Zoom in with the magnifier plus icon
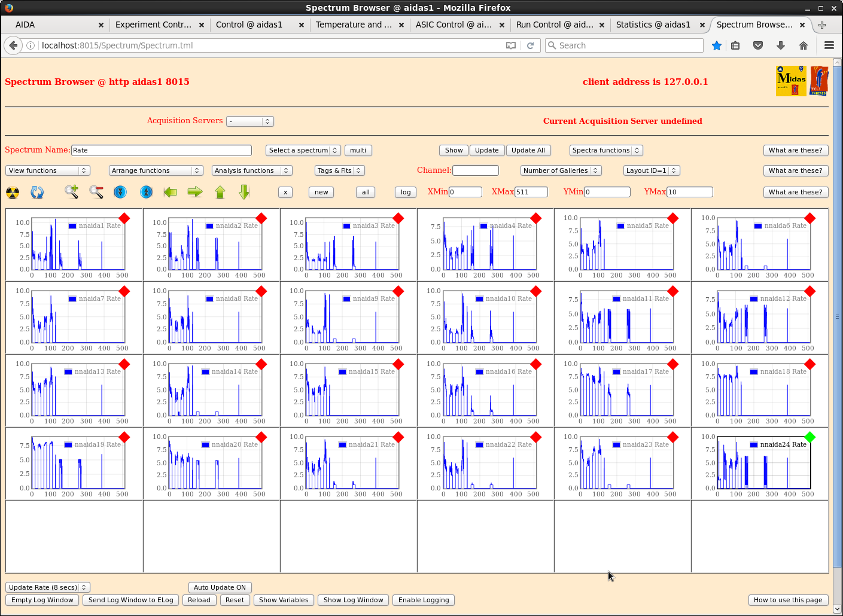This screenshot has width=843, height=616. point(71,192)
